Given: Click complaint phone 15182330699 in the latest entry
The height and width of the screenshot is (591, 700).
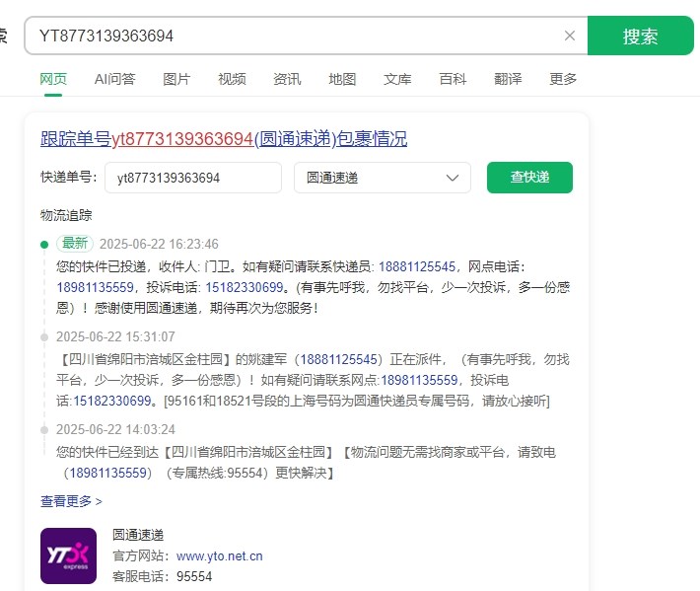Looking at the screenshot, I should (x=245, y=287).
